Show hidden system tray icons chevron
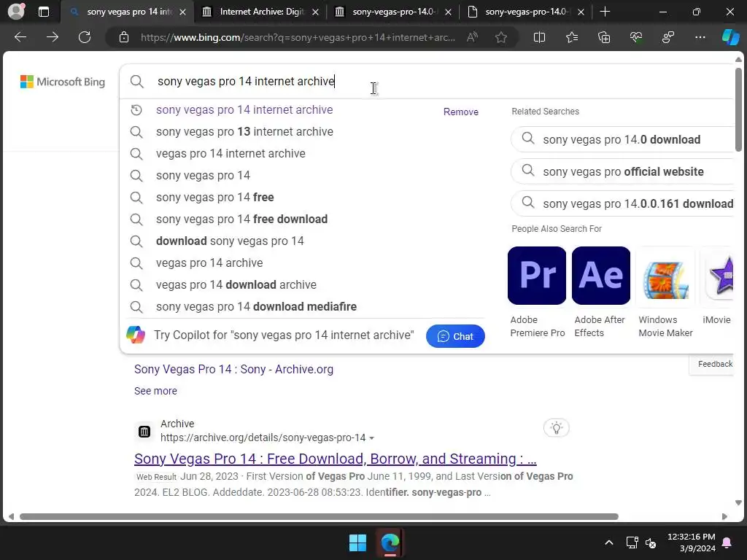747x560 pixels. click(609, 542)
